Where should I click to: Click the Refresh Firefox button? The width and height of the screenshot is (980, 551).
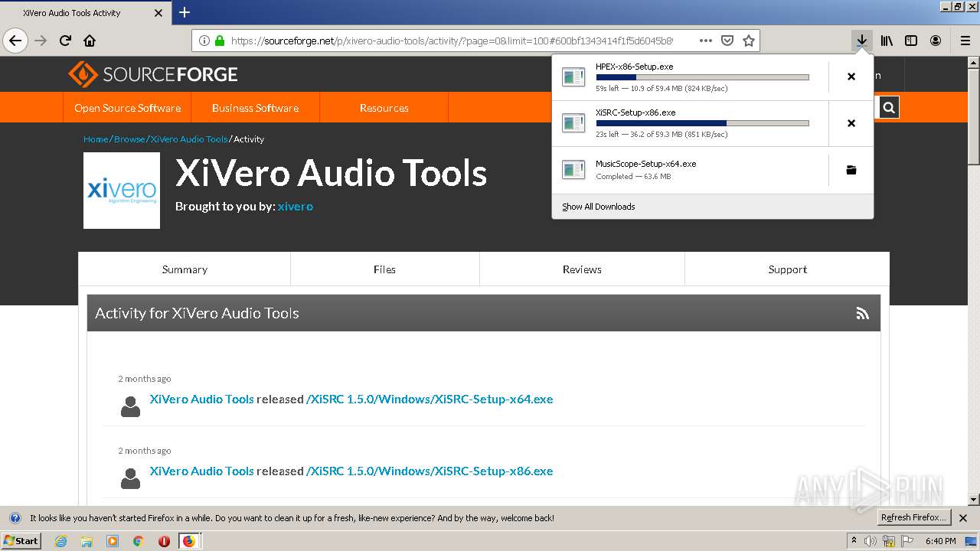(913, 518)
